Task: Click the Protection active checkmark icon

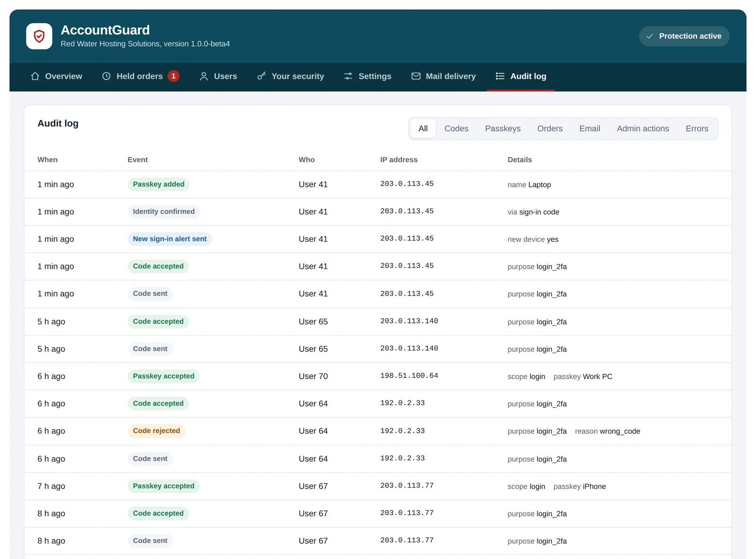Action: (650, 36)
